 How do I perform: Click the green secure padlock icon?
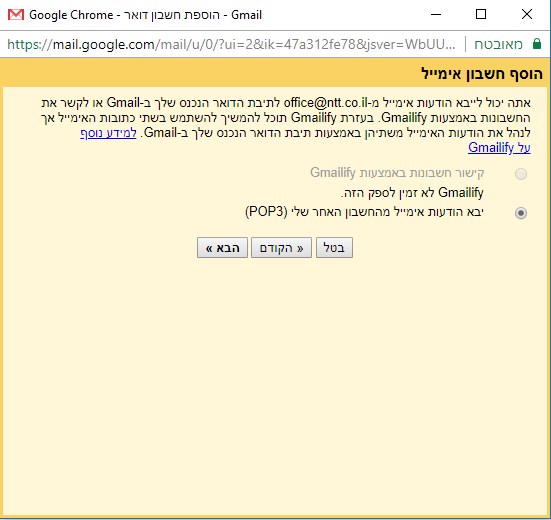coord(537,44)
